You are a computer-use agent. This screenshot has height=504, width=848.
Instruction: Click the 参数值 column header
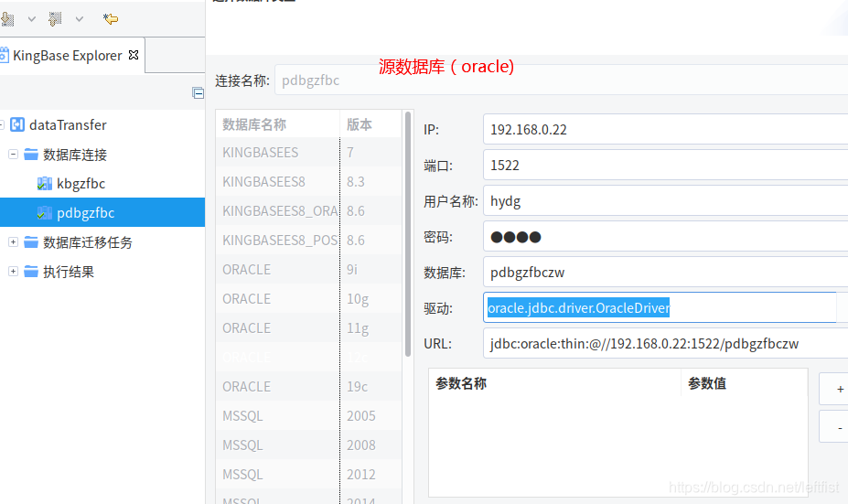tap(744, 383)
